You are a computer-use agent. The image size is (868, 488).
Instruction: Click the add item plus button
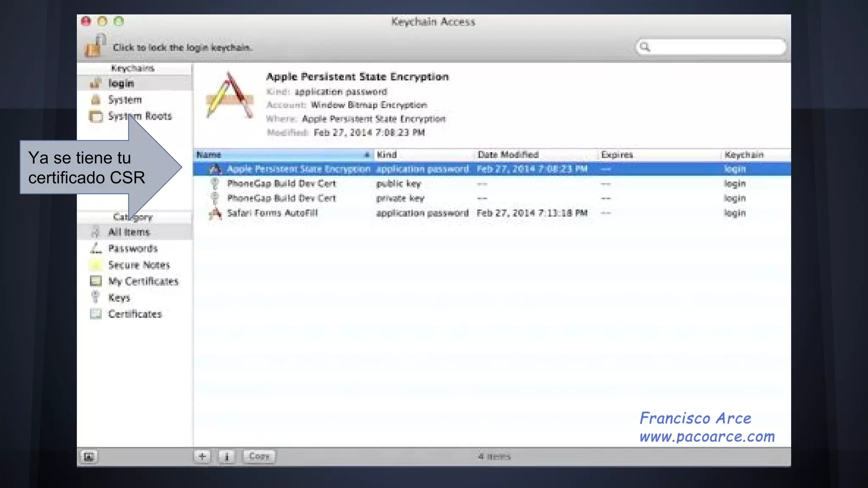(x=202, y=456)
